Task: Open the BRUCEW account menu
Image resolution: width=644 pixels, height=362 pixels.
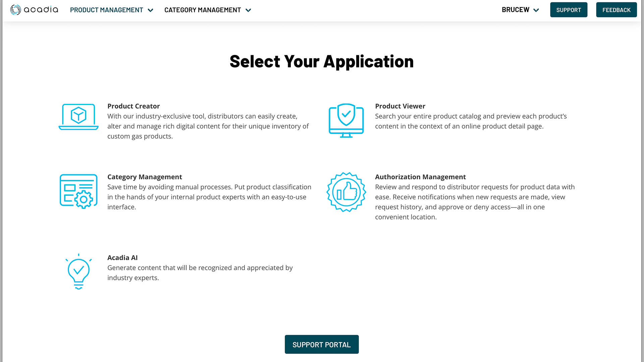Action: [x=520, y=10]
